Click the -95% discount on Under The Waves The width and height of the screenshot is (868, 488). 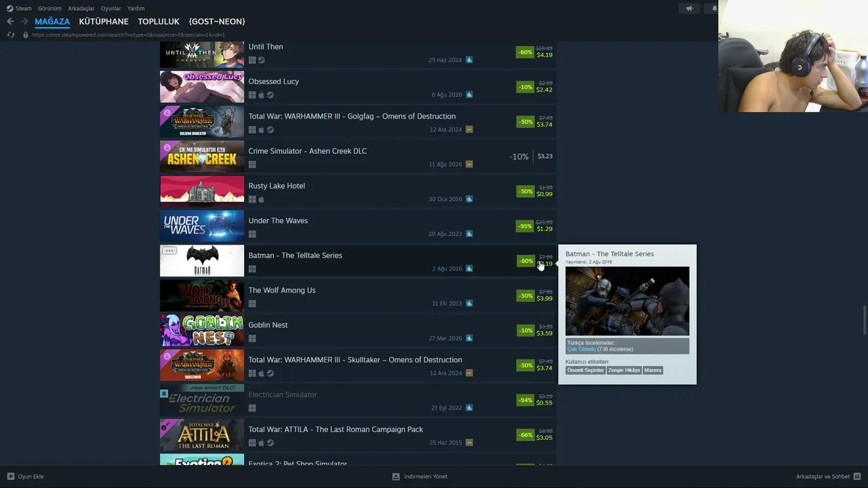[x=525, y=226]
